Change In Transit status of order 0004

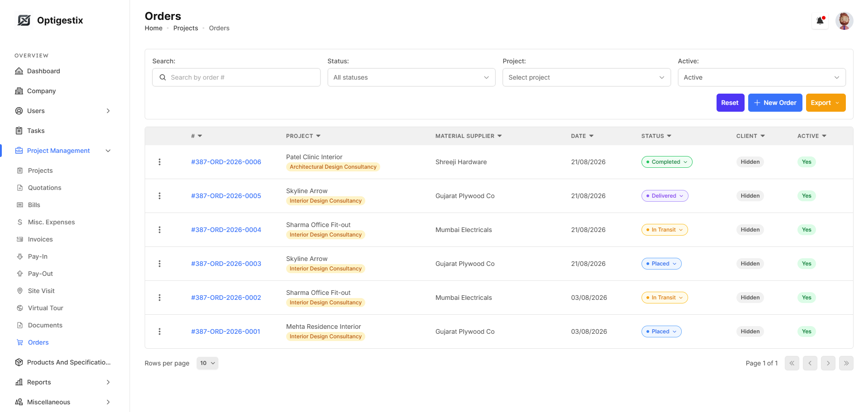tap(665, 230)
